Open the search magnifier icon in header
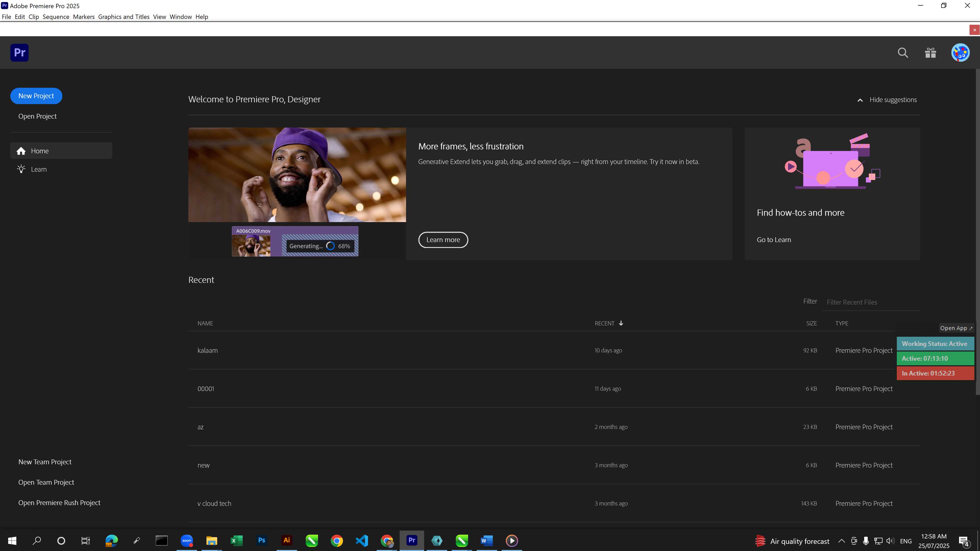 (903, 53)
